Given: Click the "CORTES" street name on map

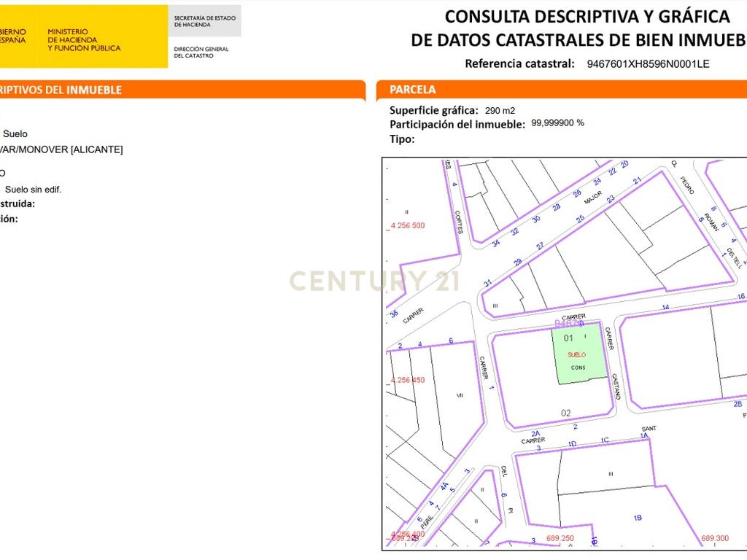Looking at the screenshot, I should (x=458, y=222).
